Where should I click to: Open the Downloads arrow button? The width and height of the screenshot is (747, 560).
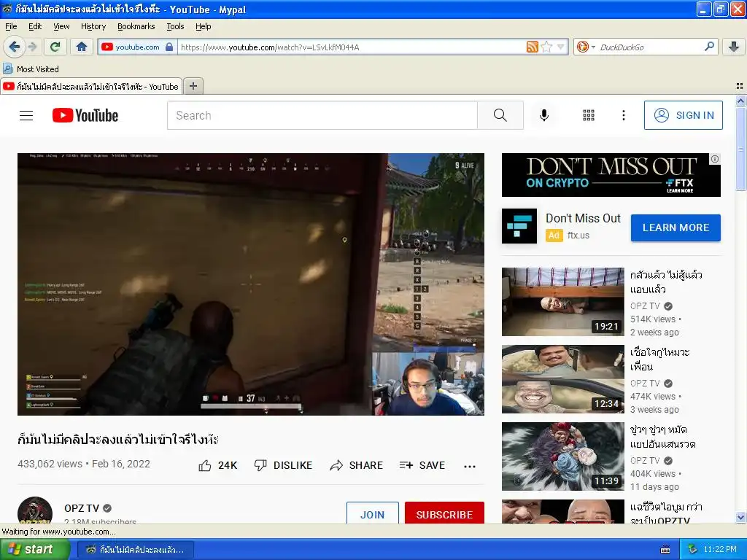pyautogui.click(x=734, y=47)
